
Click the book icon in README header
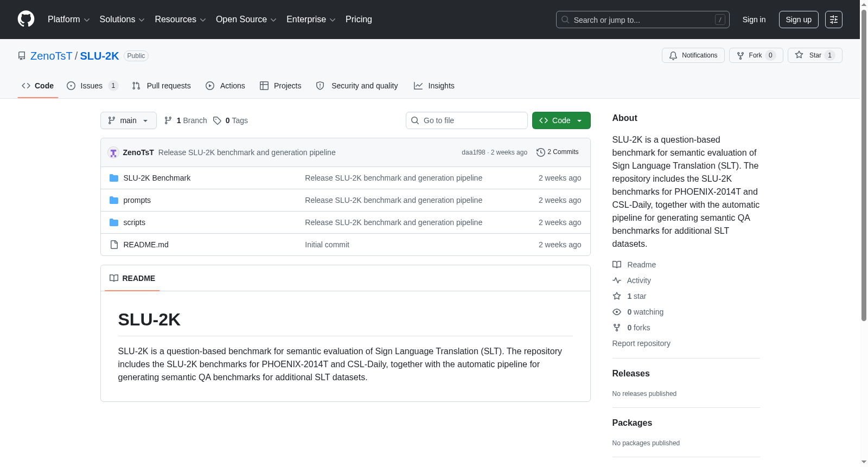pos(114,278)
